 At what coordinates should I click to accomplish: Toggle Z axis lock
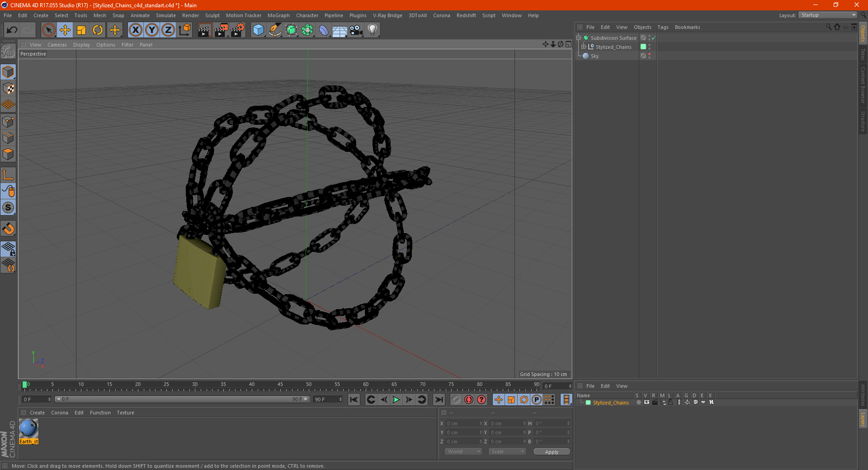coord(168,30)
